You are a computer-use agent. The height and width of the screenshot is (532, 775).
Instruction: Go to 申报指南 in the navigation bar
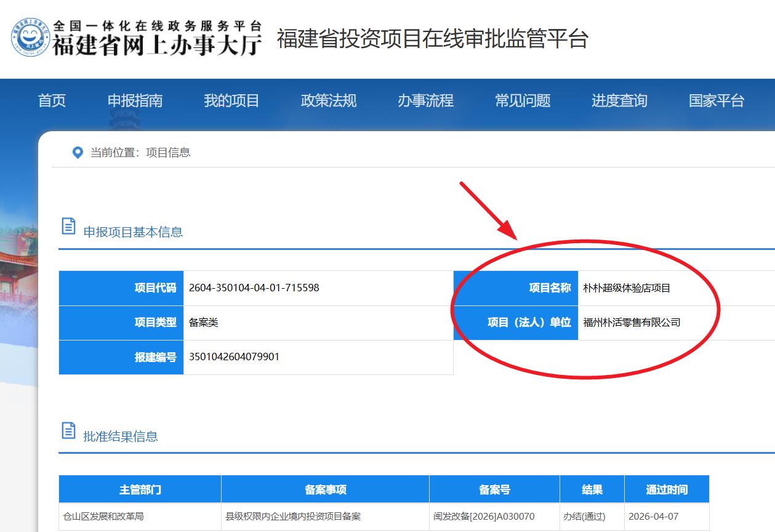pyautogui.click(x=135, y=101)
